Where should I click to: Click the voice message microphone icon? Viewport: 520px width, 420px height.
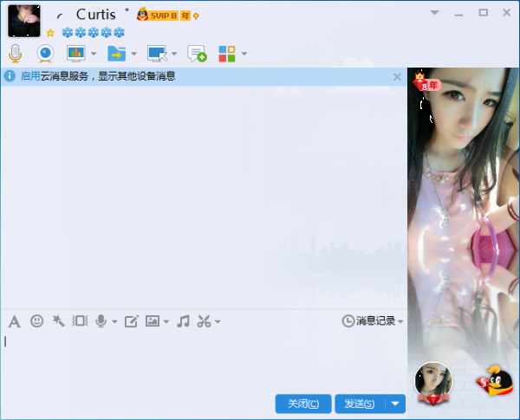click(101, 321)
